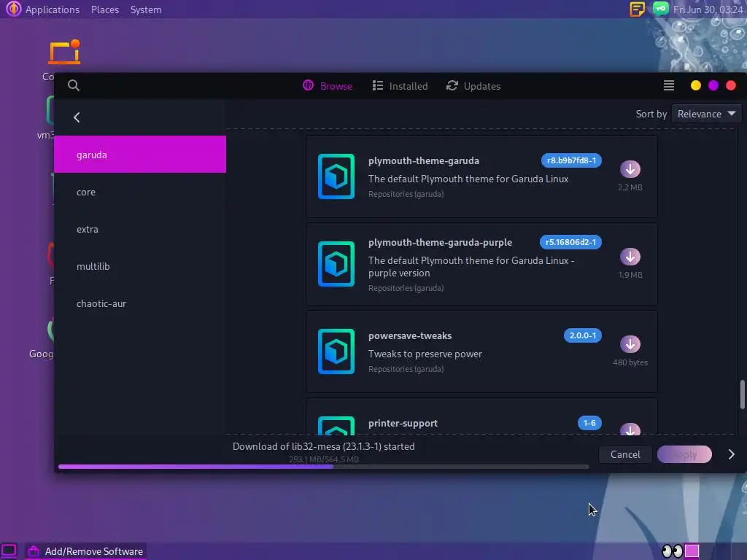Open the notes icon in system tray
747x560 pixels.
tap(637, 9)
